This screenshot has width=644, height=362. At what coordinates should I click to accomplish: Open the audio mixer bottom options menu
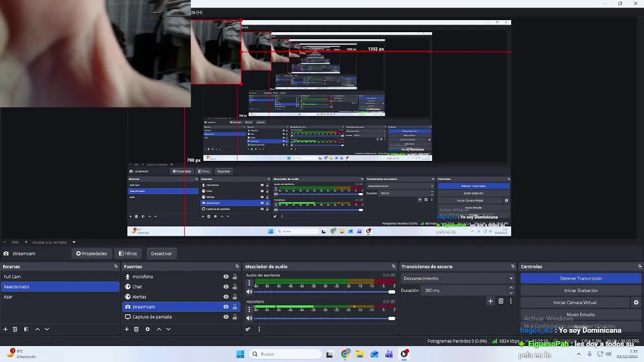(259, 329)
